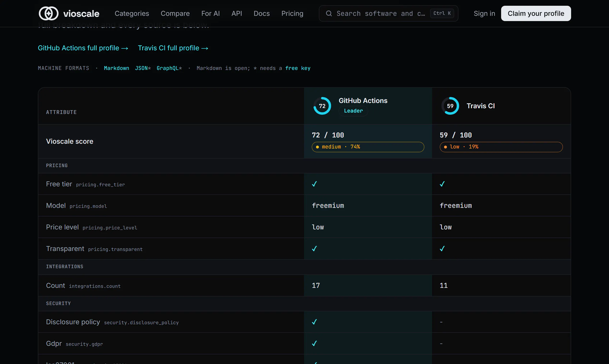
Task: Go to the For AI page
Action: point(211,13)
